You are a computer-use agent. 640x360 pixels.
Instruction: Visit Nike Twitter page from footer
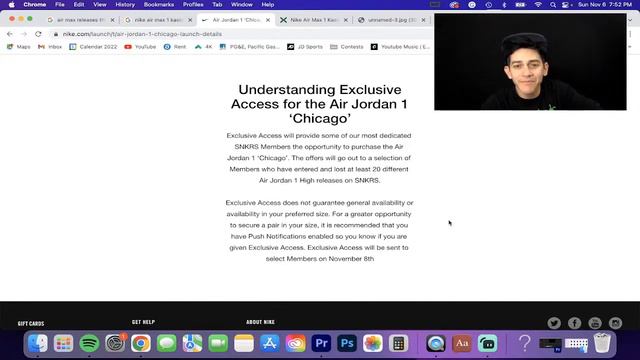point(554,323)
